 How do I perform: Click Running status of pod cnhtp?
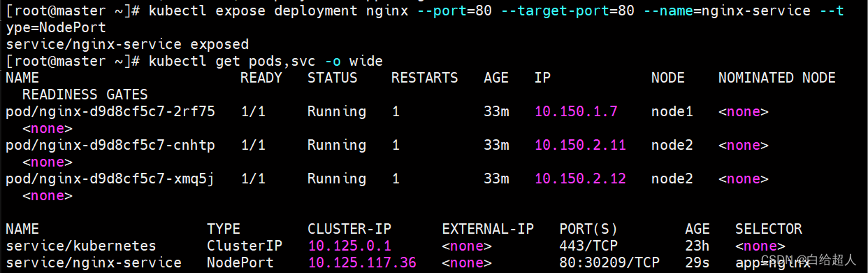[x=337, y=146]
